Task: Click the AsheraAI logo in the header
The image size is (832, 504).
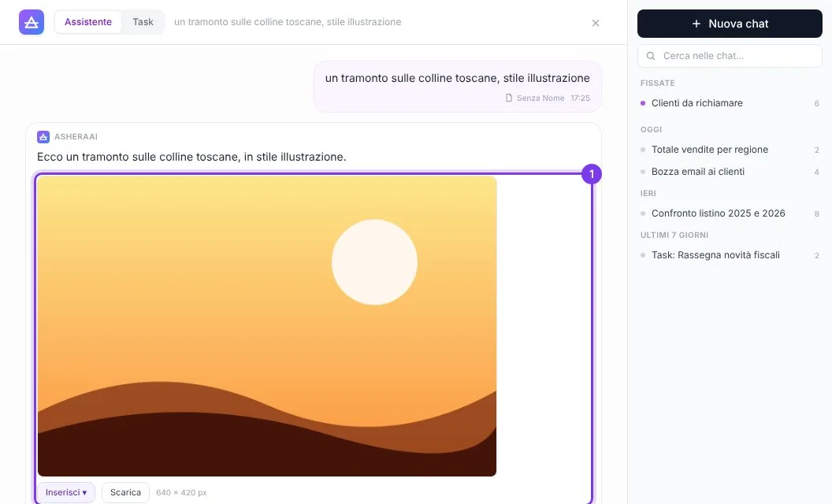Action: [32, 22]
